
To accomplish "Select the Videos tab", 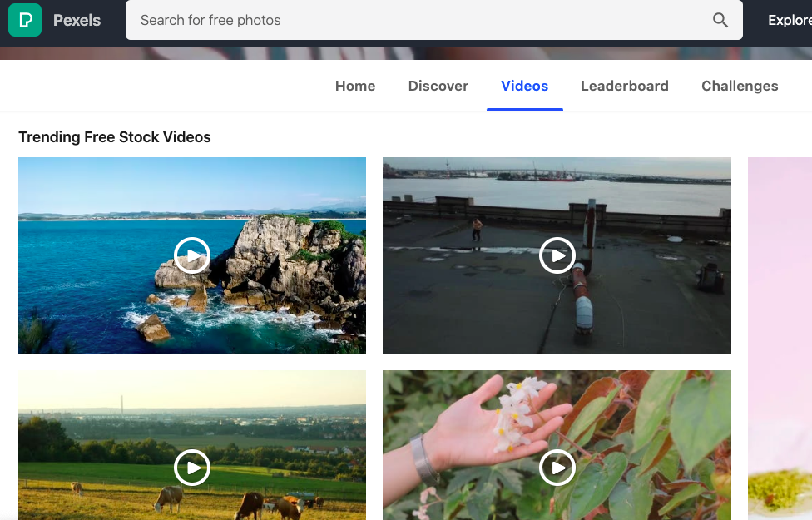I will (525, 86).
